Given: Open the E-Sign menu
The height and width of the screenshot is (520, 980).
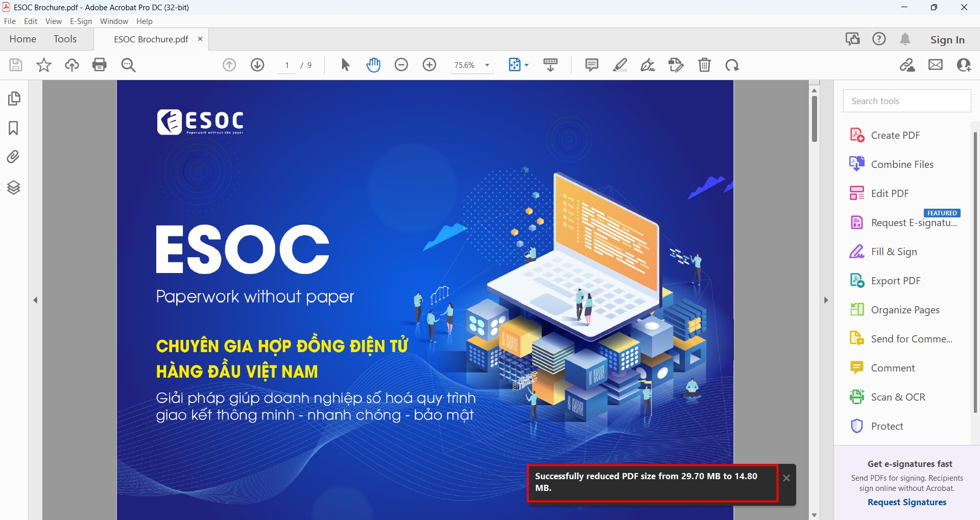Looking at the screenshot, I should point(81,21).
